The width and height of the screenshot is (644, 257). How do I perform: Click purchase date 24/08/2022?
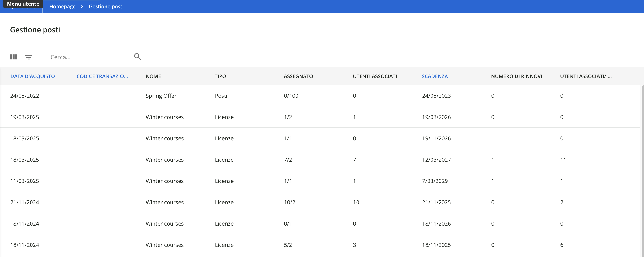pyautogui.click(x=25, y=96)
